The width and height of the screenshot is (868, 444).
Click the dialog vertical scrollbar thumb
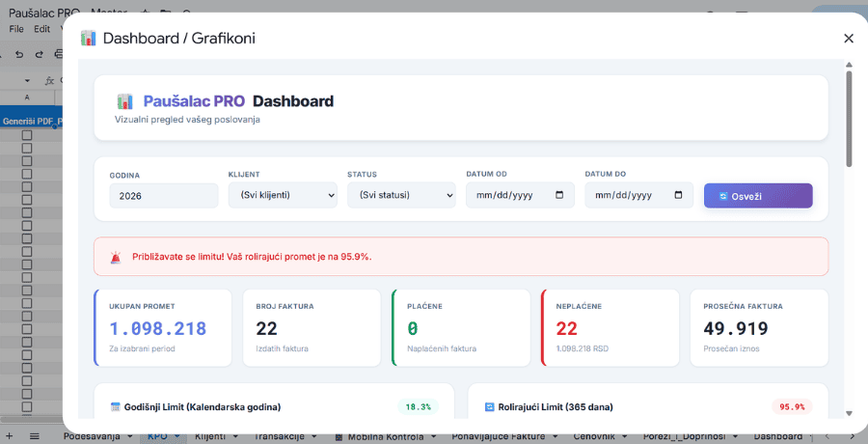tap(849, 118)
